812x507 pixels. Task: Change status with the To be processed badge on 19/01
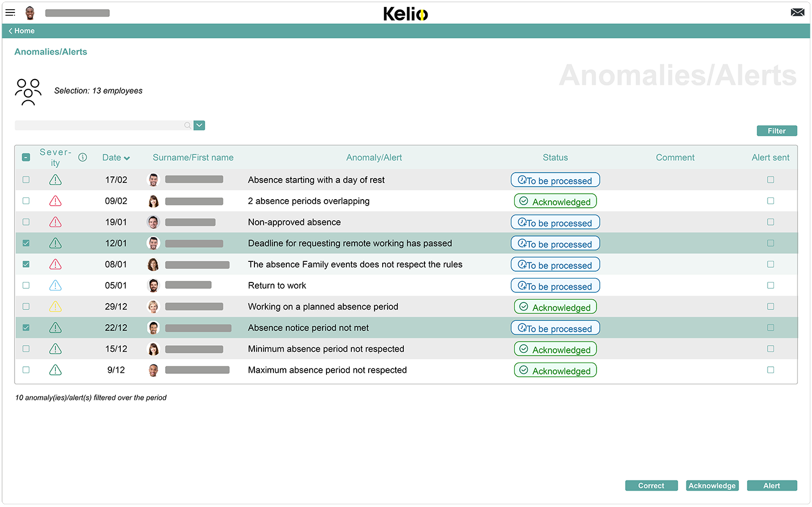coord(555,222)
